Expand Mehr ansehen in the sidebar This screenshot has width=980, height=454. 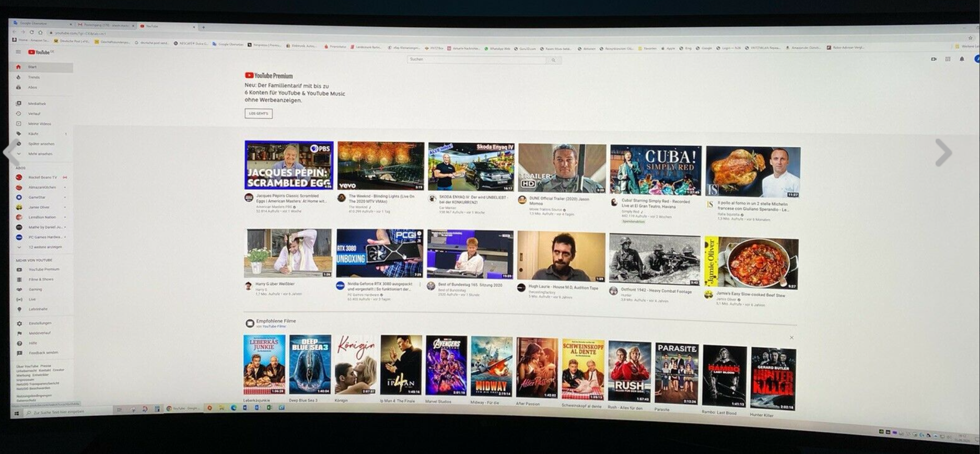click(x=41, y=154)
